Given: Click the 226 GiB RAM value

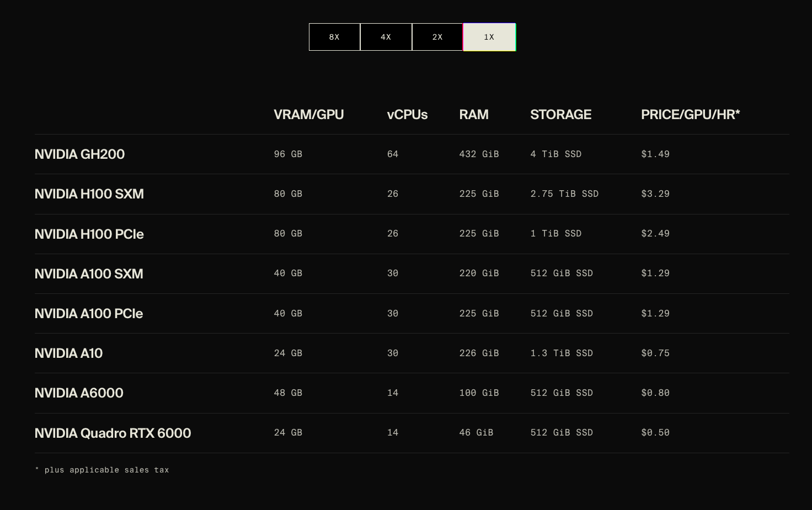Looking at the screenshot, I should [x=479, y=353].
